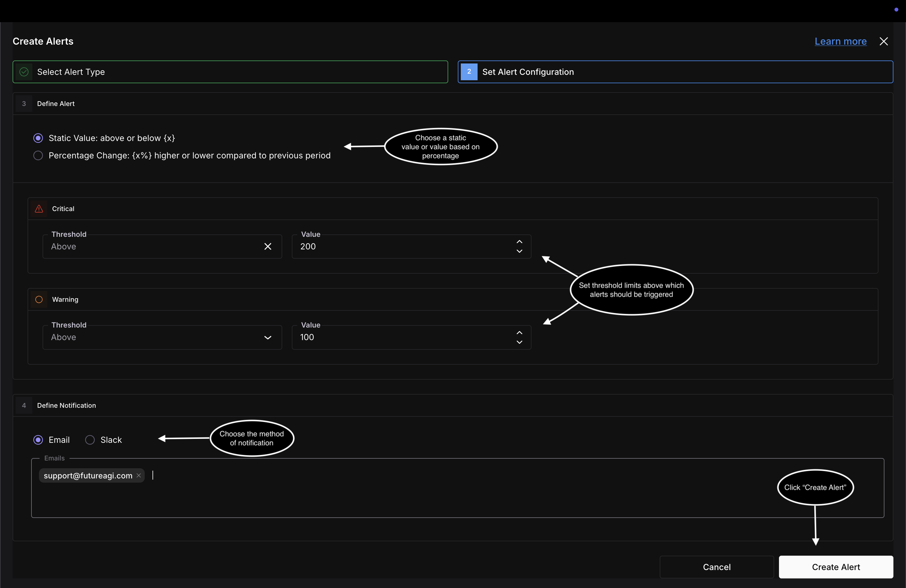
Task: Click the Critical warning triangle icon
Action: 39,209
